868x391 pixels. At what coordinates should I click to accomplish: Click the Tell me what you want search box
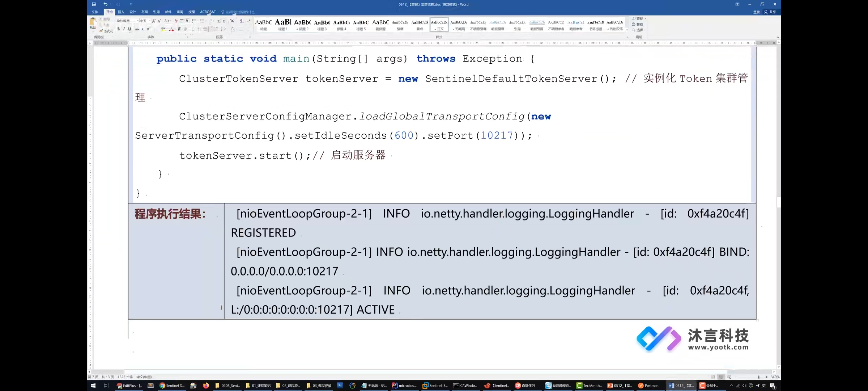[x=239, y=12]
